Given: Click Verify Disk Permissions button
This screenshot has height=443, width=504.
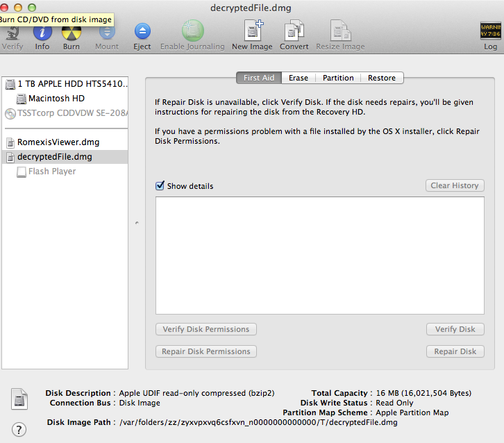Looking at the screenshot, I should tap(206, 329).
